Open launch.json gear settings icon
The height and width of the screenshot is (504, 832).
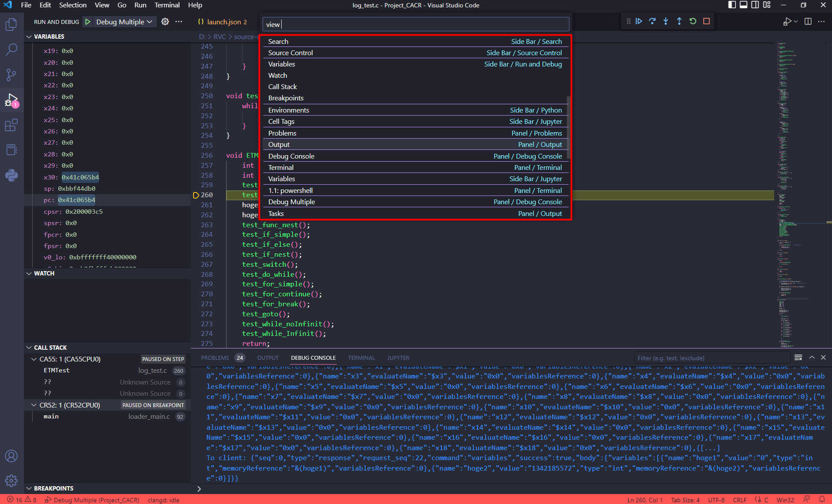point(165,22)
